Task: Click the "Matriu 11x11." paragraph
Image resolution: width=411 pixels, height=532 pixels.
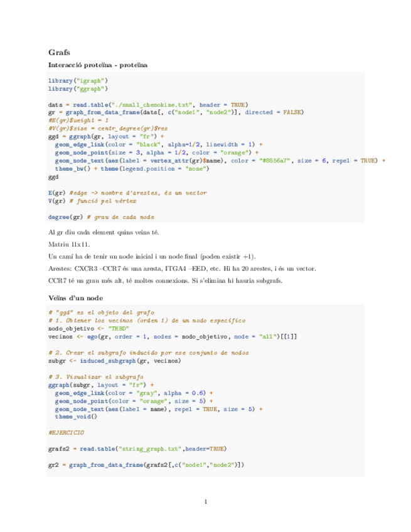Action: (x=69, y=243)
